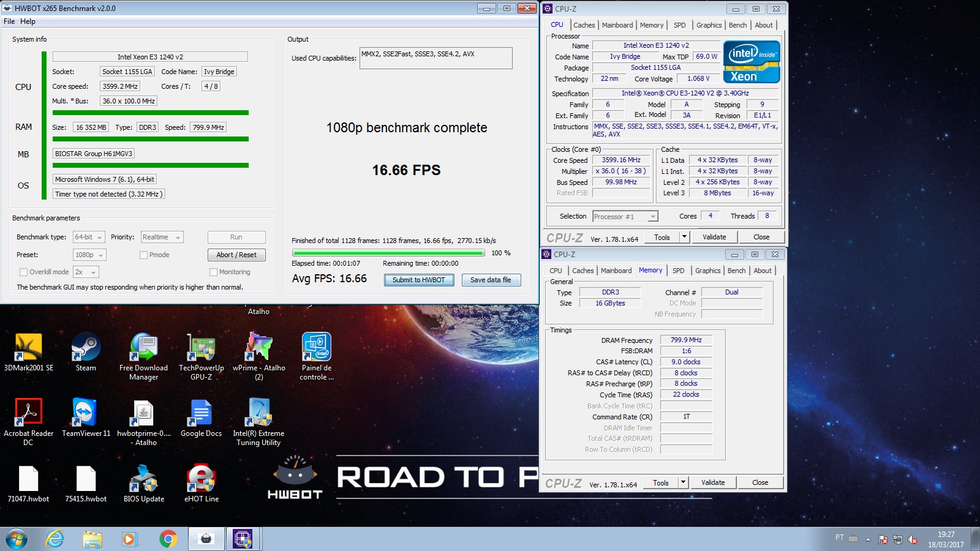Open the File menu in HWBOT

[x=9, y=21]
